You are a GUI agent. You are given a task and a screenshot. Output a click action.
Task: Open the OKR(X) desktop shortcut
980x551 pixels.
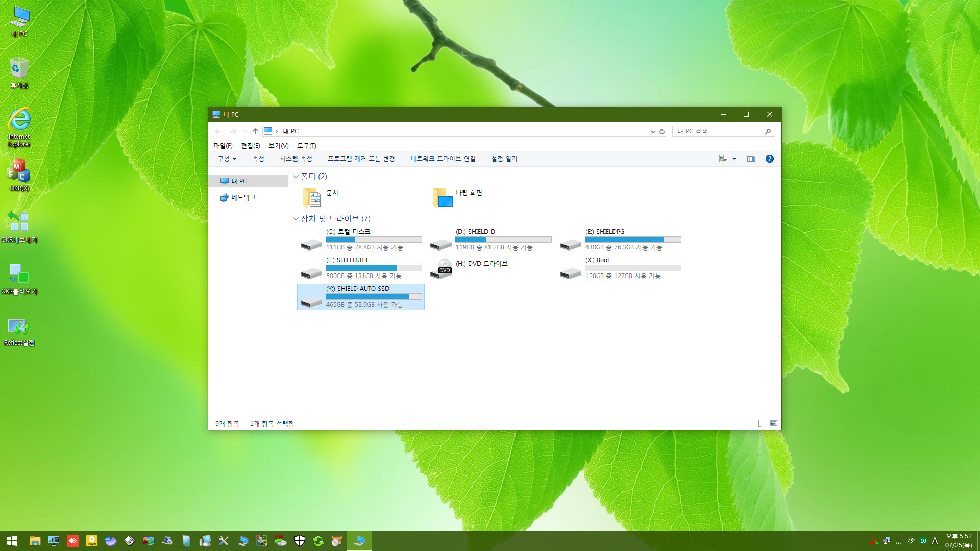tap(19, 176)
